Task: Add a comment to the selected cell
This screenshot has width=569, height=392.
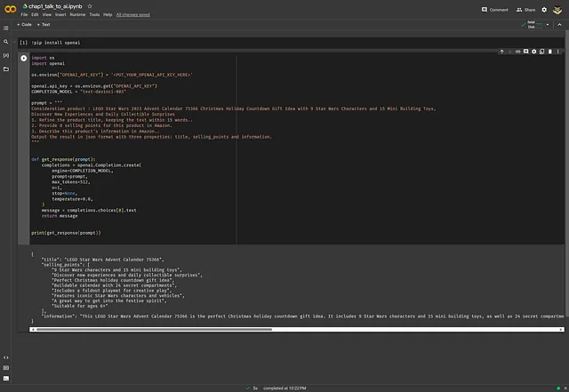Action: (525, 52)
